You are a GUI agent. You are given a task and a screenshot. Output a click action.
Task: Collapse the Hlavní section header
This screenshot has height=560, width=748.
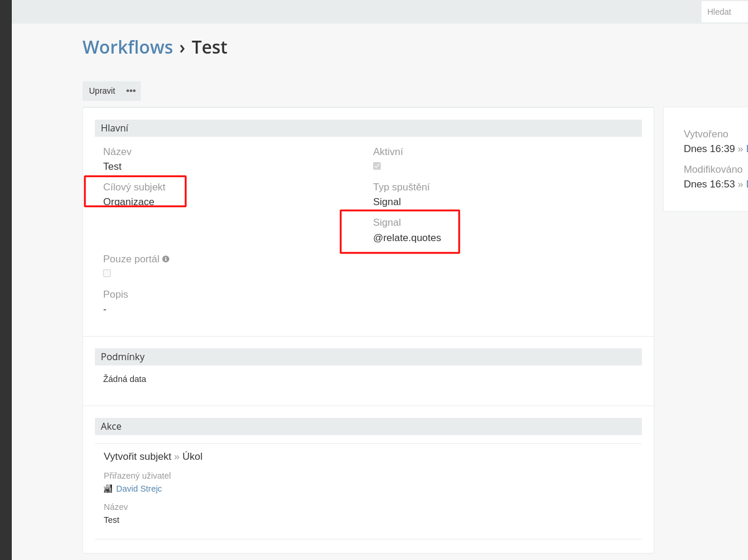pyautogui.click(x=368, y=128)
